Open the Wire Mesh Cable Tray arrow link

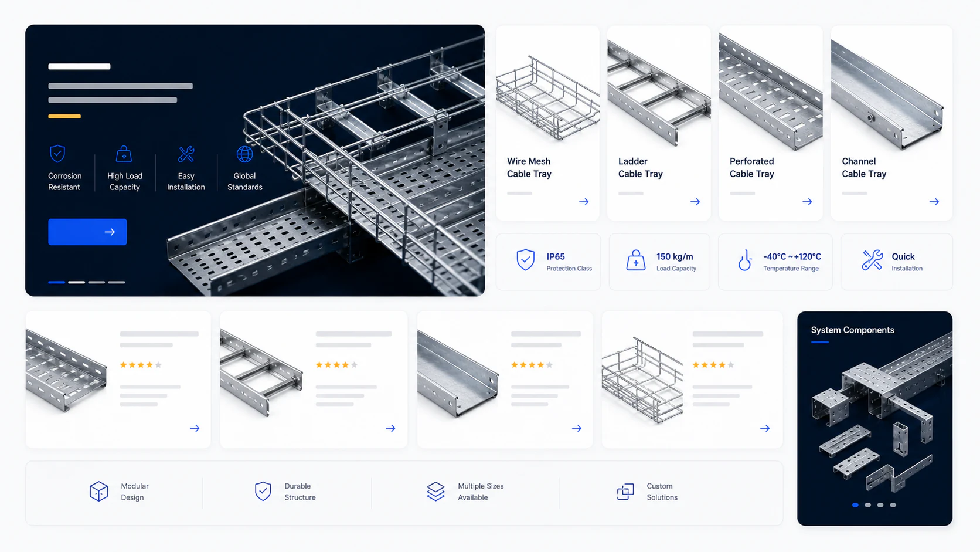click(584, 202)
